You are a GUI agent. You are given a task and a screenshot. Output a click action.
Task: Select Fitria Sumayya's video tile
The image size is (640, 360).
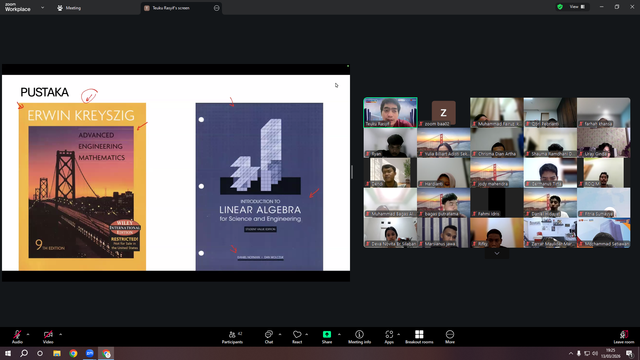click(604, 202)
